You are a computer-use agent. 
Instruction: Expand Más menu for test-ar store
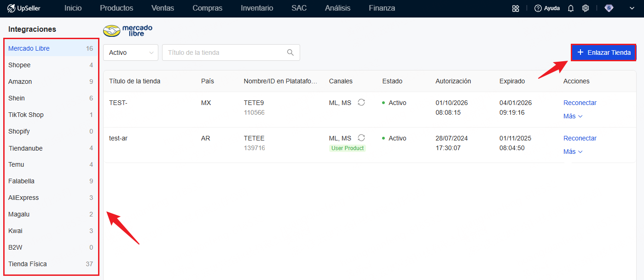point(573,152)
